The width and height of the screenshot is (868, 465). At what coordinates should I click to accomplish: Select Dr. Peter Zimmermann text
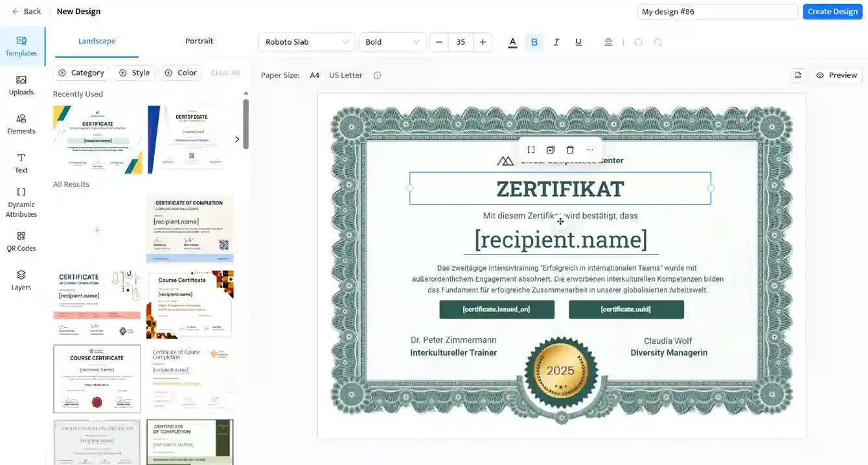453,340
